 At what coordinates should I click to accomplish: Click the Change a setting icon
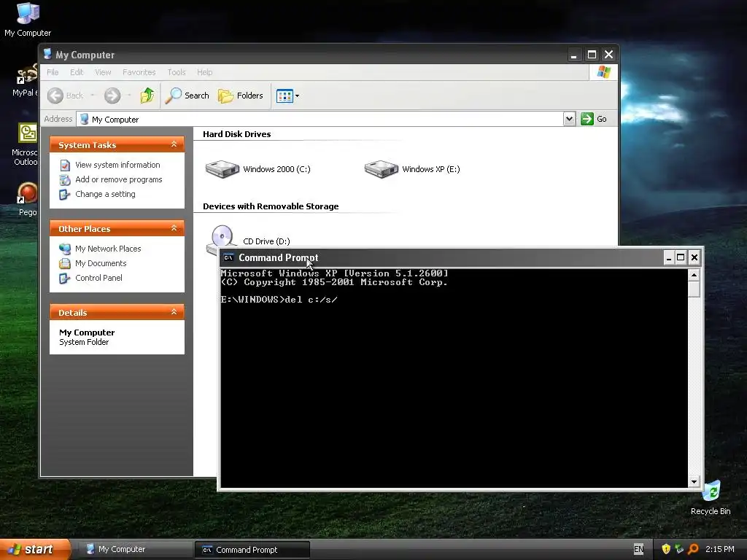65,195
